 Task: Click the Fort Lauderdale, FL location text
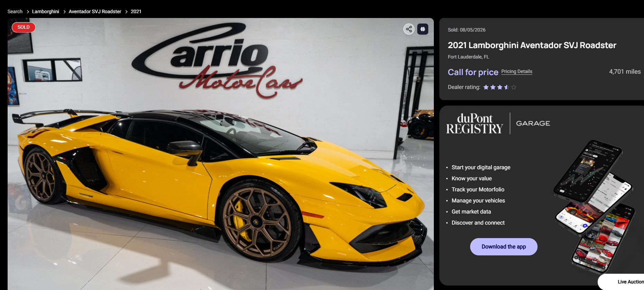point(468,57)
